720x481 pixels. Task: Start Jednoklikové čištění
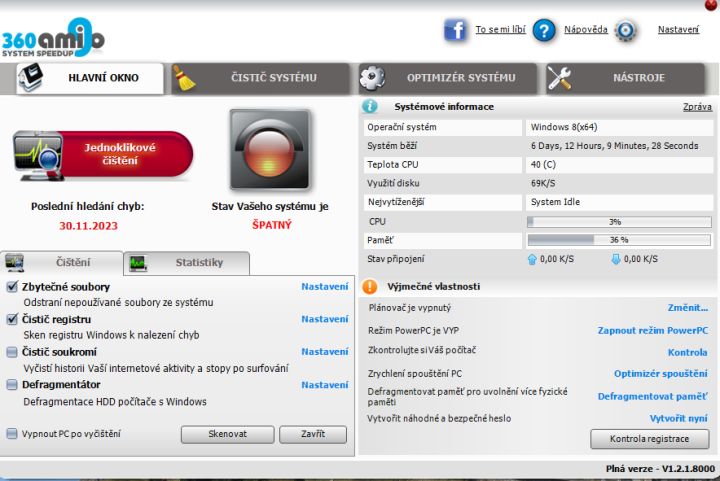[103, 155]
